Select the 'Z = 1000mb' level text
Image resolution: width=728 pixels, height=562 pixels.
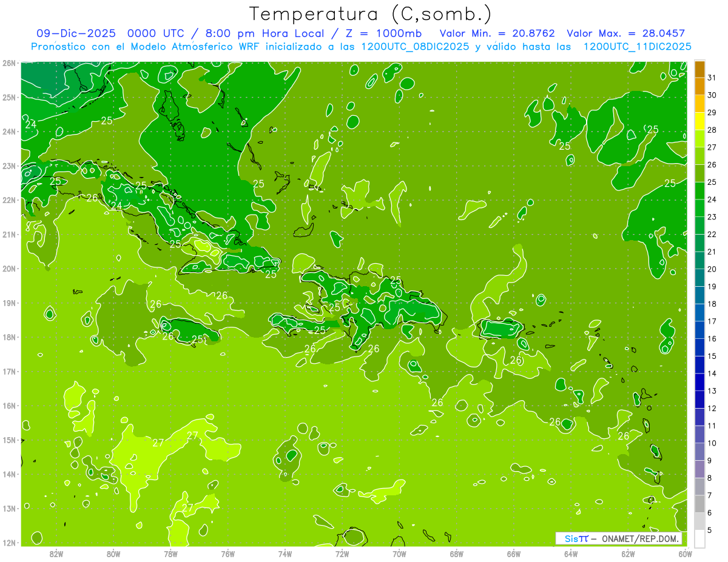coord(383,33)
